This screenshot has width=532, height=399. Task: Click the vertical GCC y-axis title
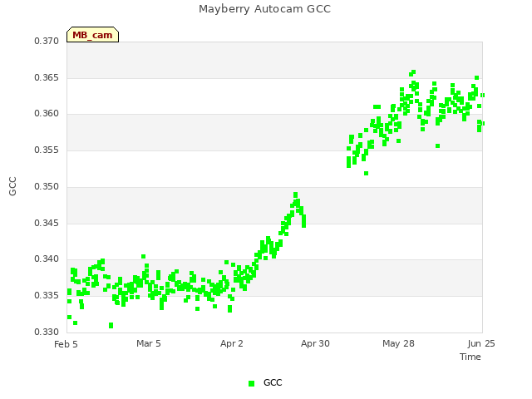(12, 186)
